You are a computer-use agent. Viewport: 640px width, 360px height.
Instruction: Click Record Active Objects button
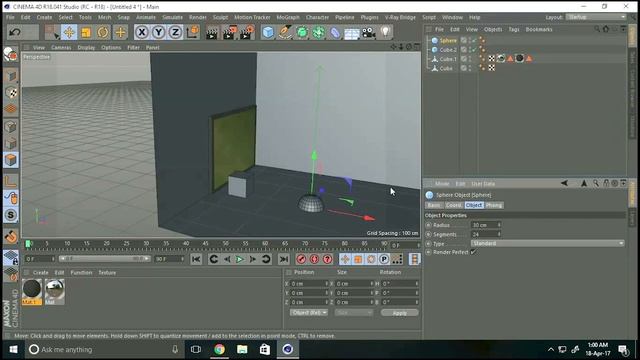click(x=301, y=259)
